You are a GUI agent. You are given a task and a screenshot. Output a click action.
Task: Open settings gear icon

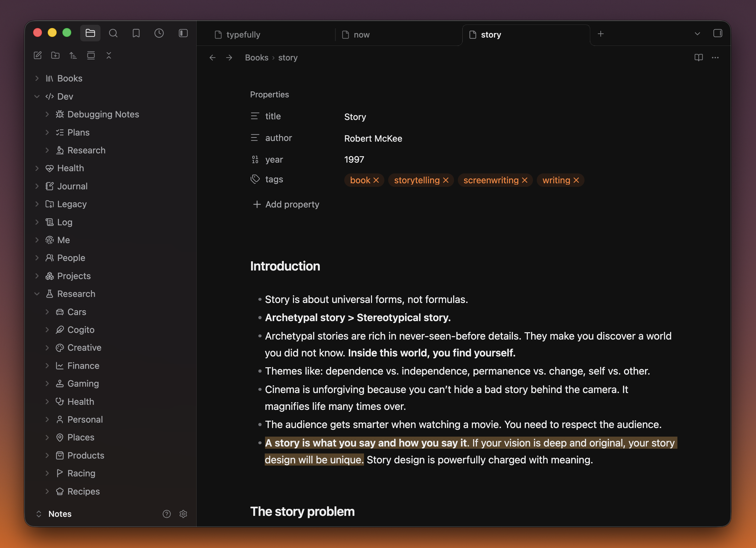coord(183,514)
